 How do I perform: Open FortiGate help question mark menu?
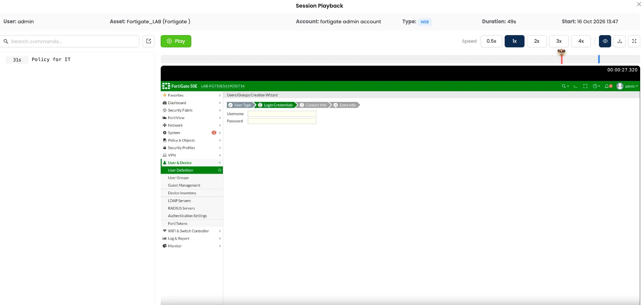pyautogui.click(x=596, y=86)
